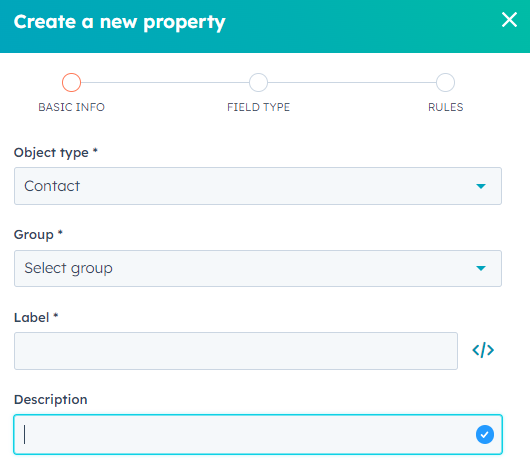Go to the BASIC INFO step label
This screenshot has width=530, height=475.
[x=71, y=107]
